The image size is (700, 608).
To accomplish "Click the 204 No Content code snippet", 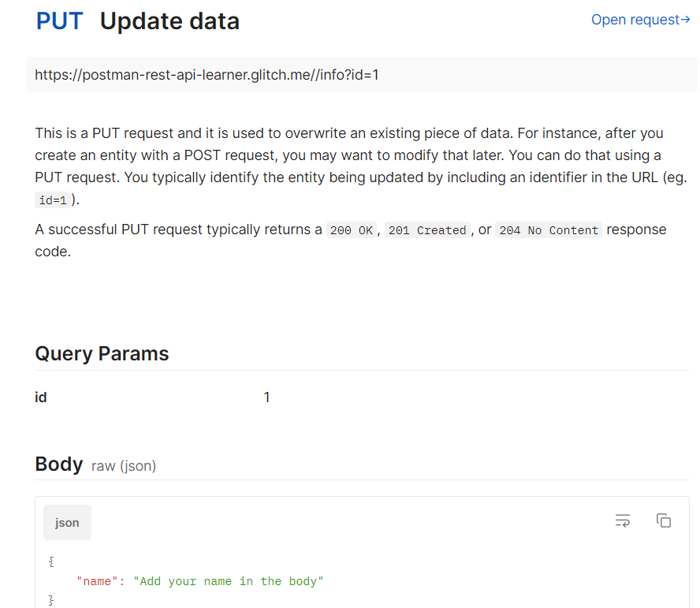I will [549, 230].
